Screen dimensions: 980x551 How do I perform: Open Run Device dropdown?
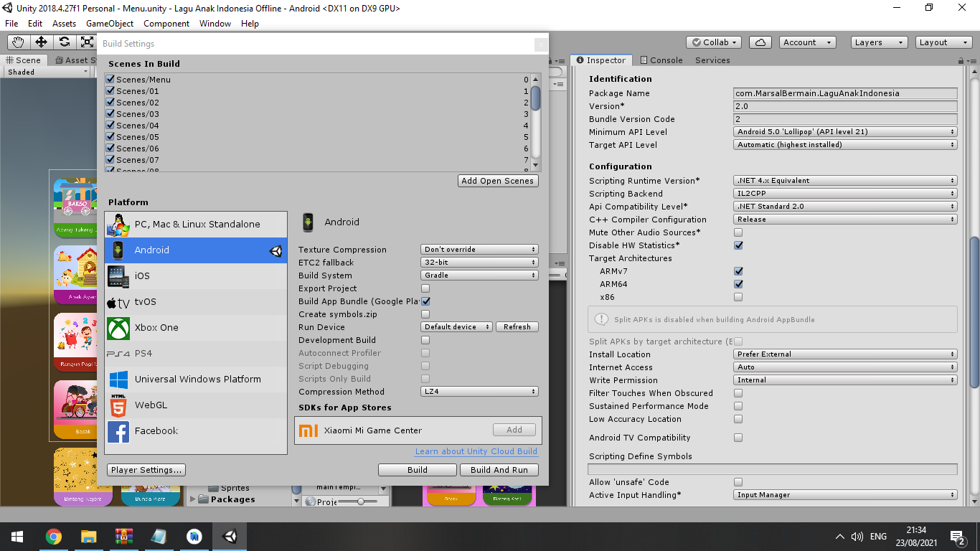(x=456, y=327)
